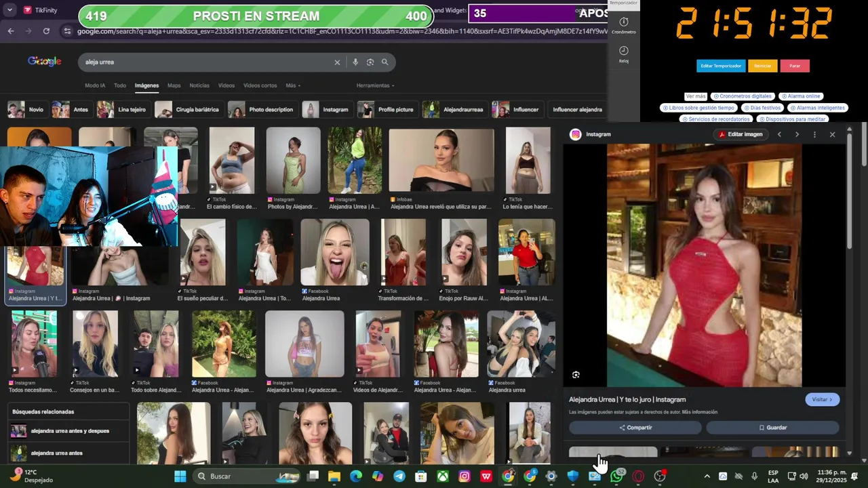Open WhatsApp from the taskbar

tap(616, 476)
